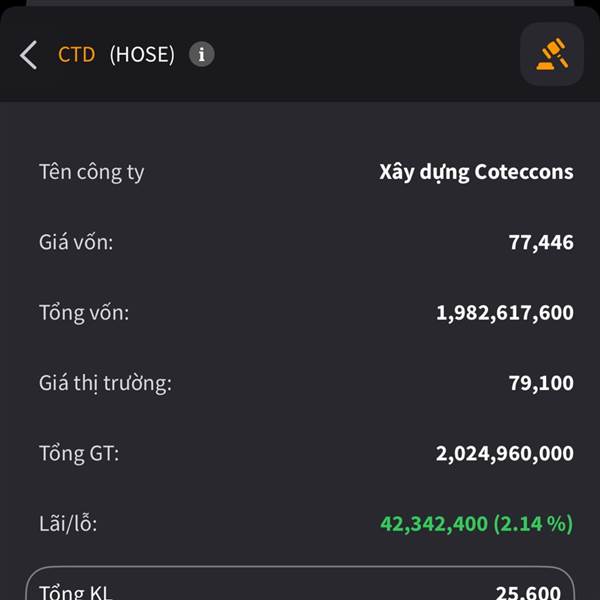
Task: Tap the Giá vốn value 77,446
Action: coord(541,242)
